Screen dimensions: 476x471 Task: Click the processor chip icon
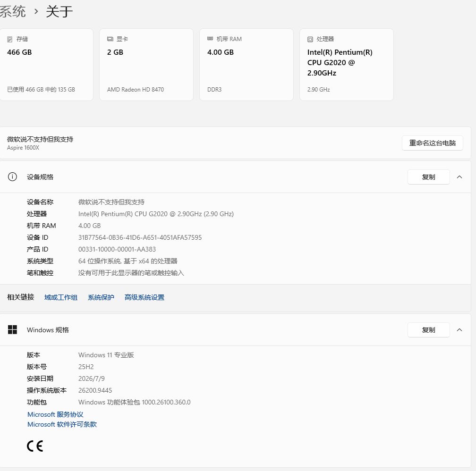(x=310, y=39)
